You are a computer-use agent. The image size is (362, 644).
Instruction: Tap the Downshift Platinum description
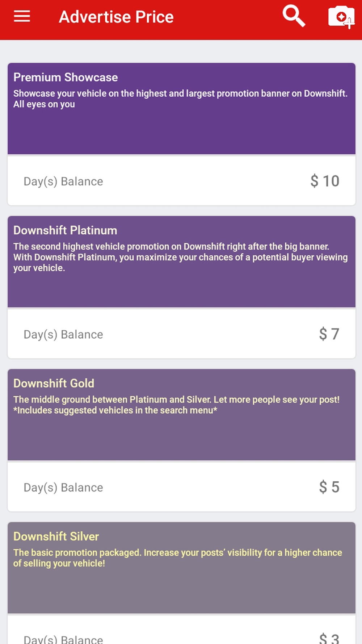pyautogui.click(x=180, y=257)
